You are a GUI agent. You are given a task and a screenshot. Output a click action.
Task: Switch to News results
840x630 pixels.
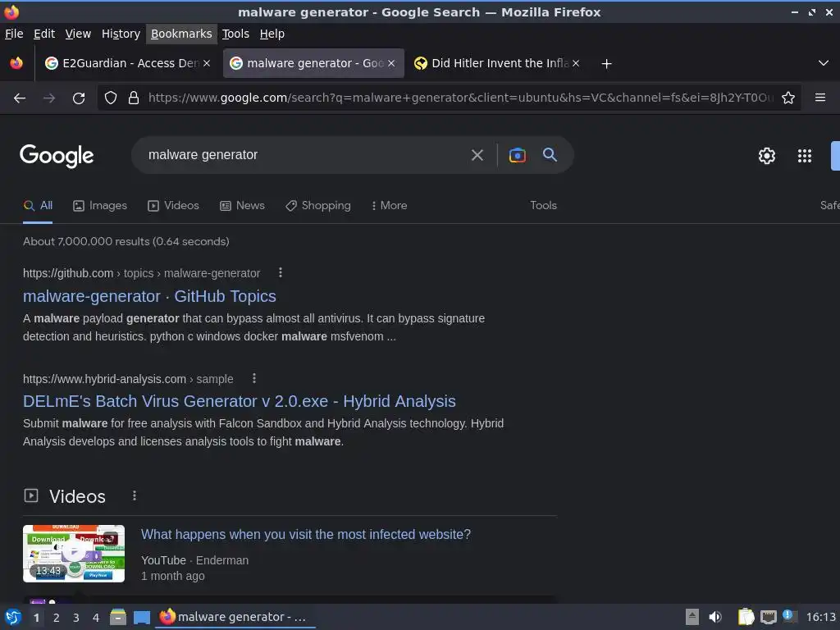click(242, 206)
